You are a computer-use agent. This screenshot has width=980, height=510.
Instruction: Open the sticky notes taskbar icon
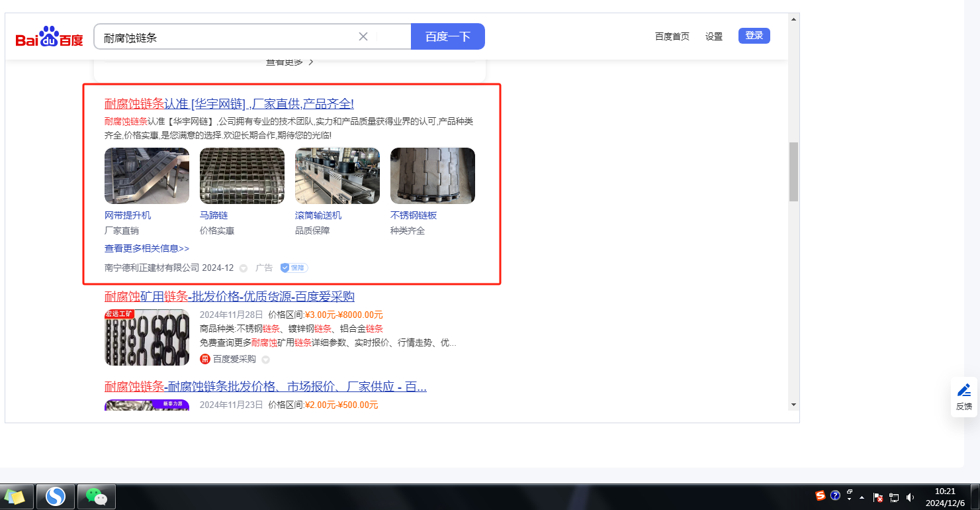click(x=15, y=496)
